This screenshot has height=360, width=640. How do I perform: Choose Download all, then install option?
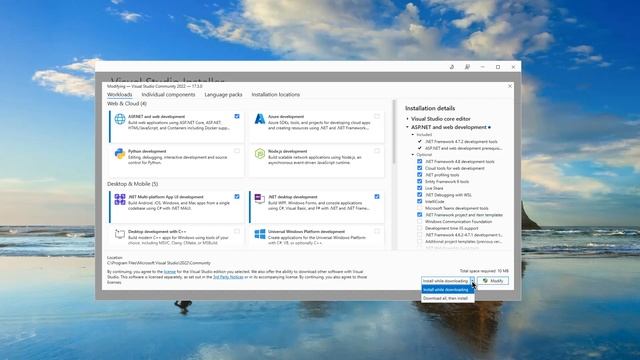point(448,298)
